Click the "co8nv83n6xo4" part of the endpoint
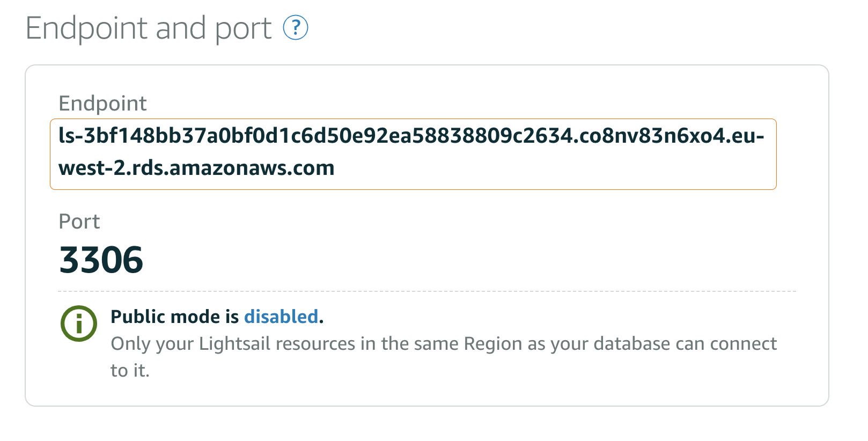The image size is (868, 441). (652, 136)
